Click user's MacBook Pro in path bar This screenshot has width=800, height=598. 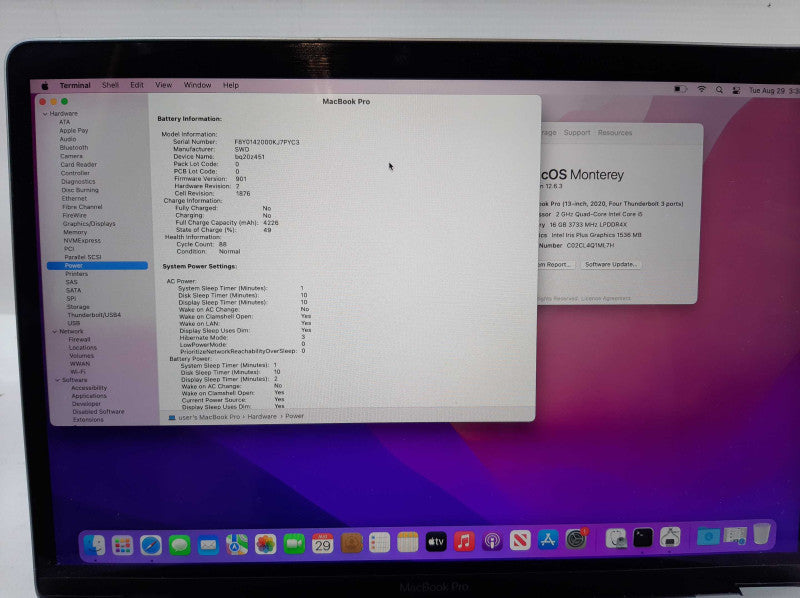point(209,417)
